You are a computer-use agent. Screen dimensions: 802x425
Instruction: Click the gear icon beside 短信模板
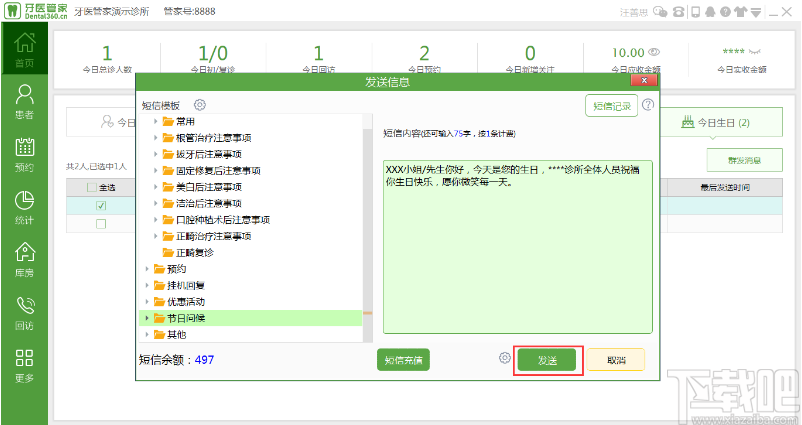[x=199, y=105]
